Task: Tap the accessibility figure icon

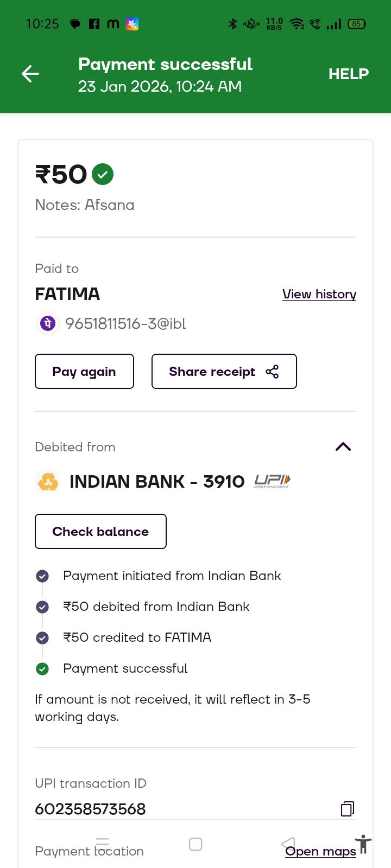Action: [363, 845]
